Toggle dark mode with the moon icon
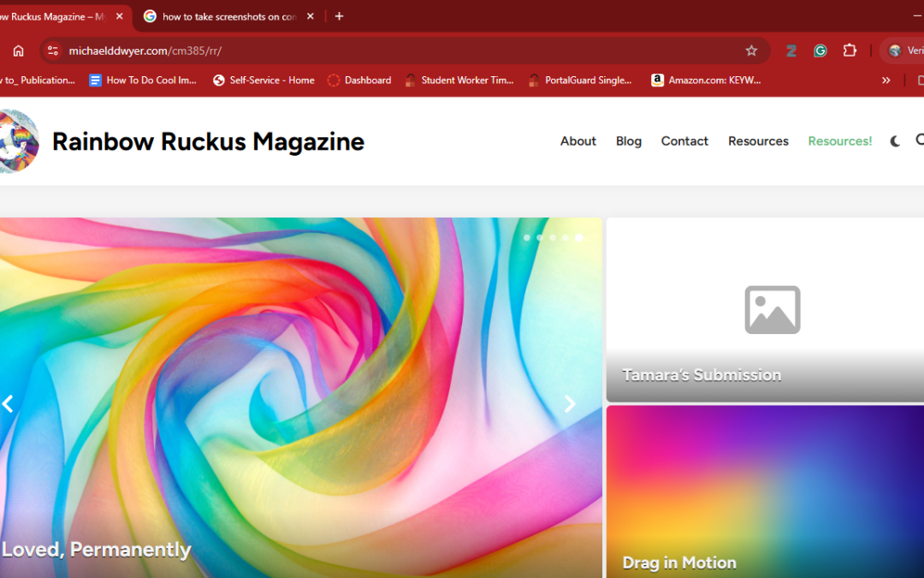 tap(895, 141)
